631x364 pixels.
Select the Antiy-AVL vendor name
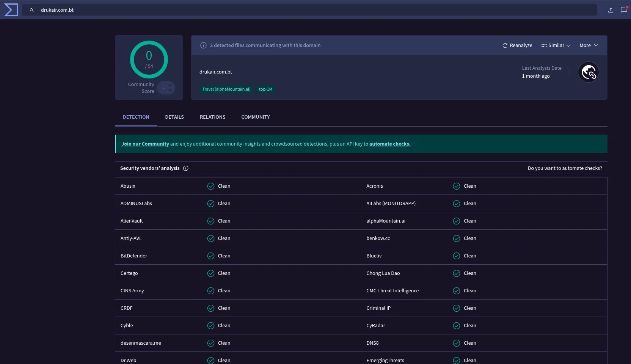131,238
